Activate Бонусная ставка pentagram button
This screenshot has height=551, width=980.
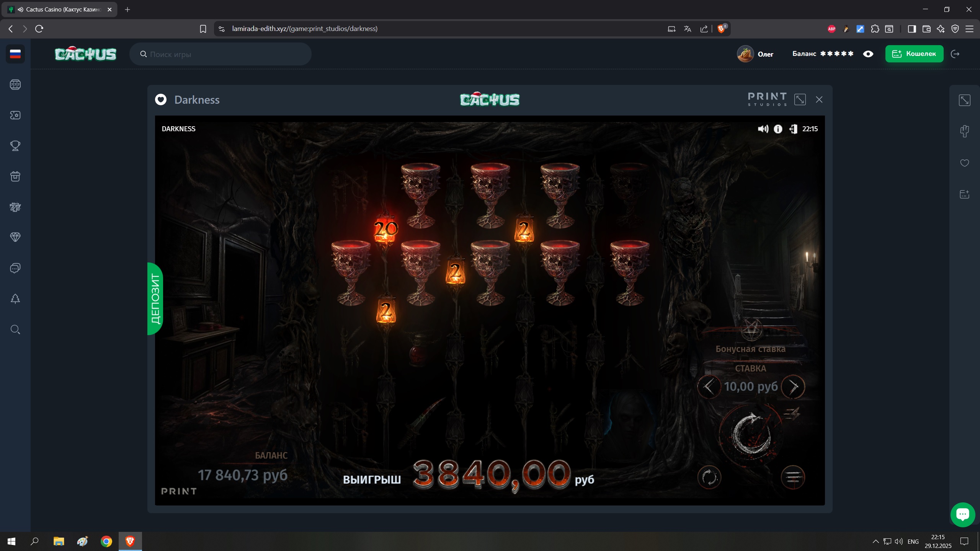[751, 329]
